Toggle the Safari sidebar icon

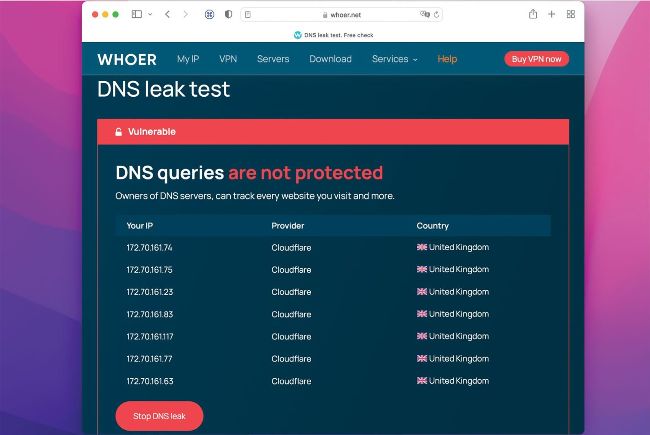(x=136, y=15)
